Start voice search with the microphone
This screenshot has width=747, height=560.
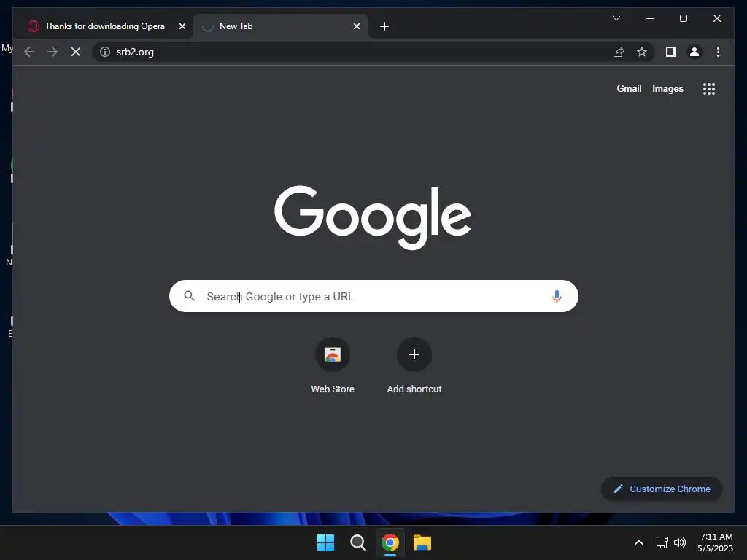pos(557,296)
